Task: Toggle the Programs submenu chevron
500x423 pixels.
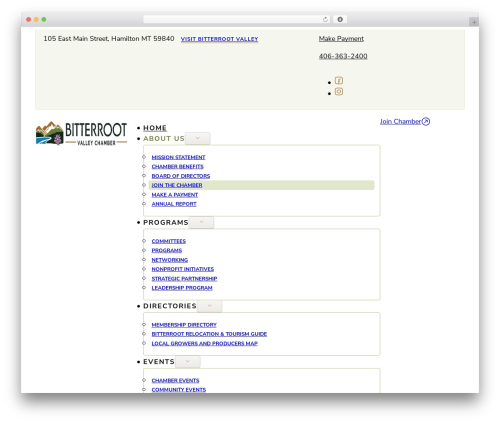Action: pos(201,222)
